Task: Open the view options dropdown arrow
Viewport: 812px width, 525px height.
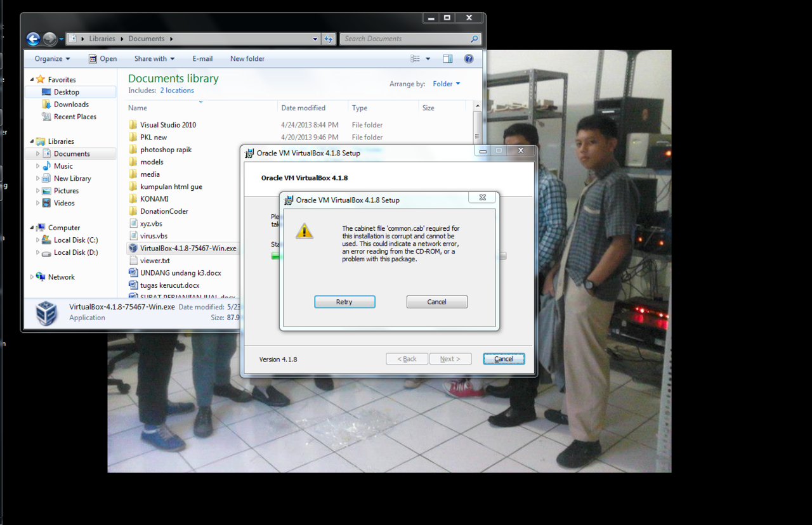Action: [x=428, y=58]
